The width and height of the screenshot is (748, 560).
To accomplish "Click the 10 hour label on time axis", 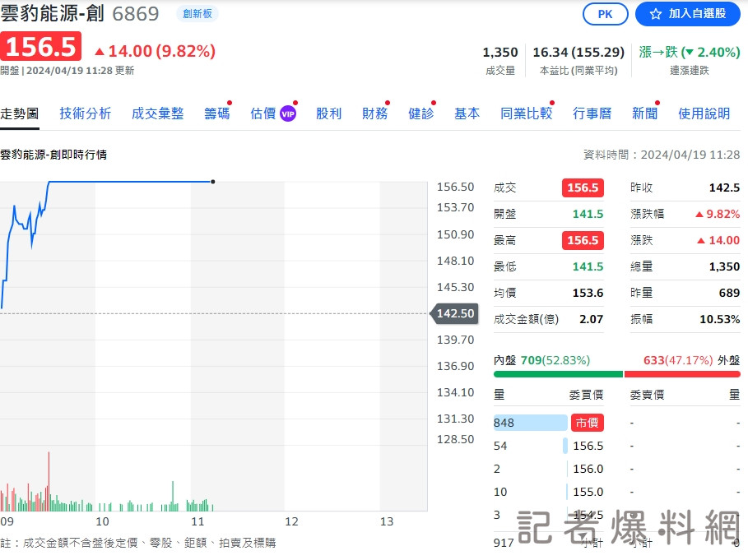I will pos(102,521).
